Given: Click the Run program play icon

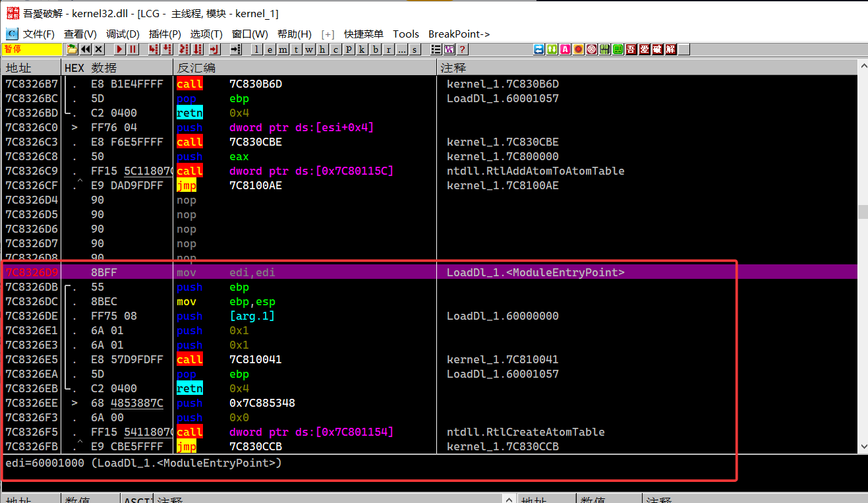Looking at the screenshot, I should [119, 49].
